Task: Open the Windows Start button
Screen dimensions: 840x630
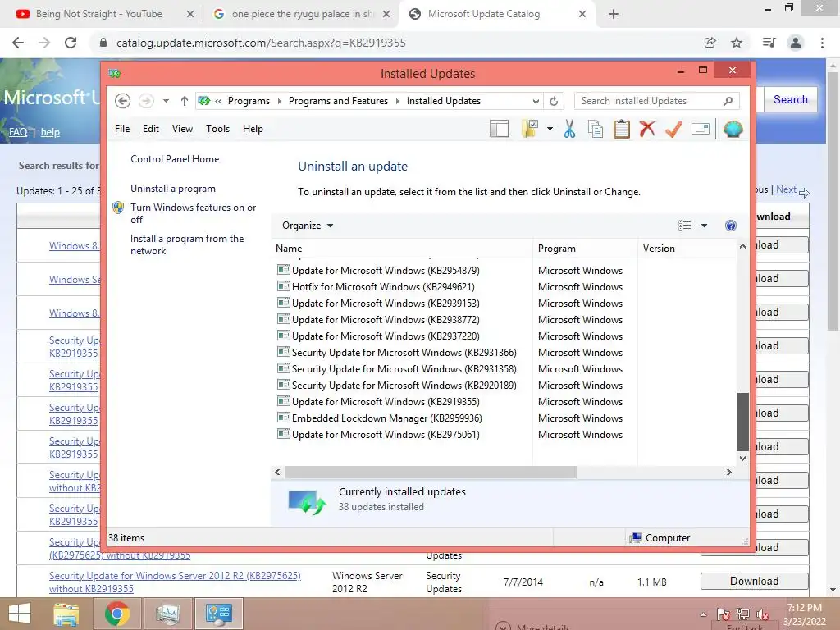Action: pos(20,614)
